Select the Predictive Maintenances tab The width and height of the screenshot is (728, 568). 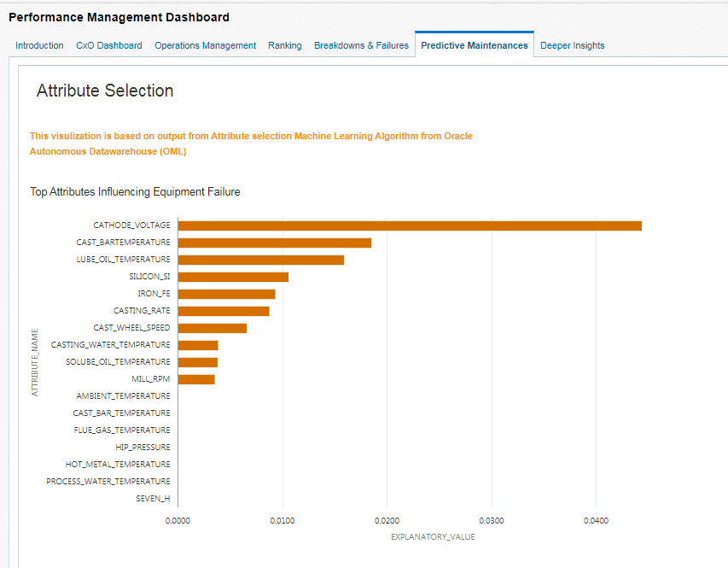[474, 45]
